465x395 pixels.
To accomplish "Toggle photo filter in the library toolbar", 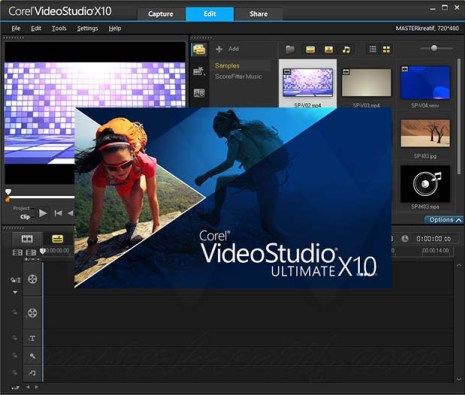I will [x=329, y=49].
